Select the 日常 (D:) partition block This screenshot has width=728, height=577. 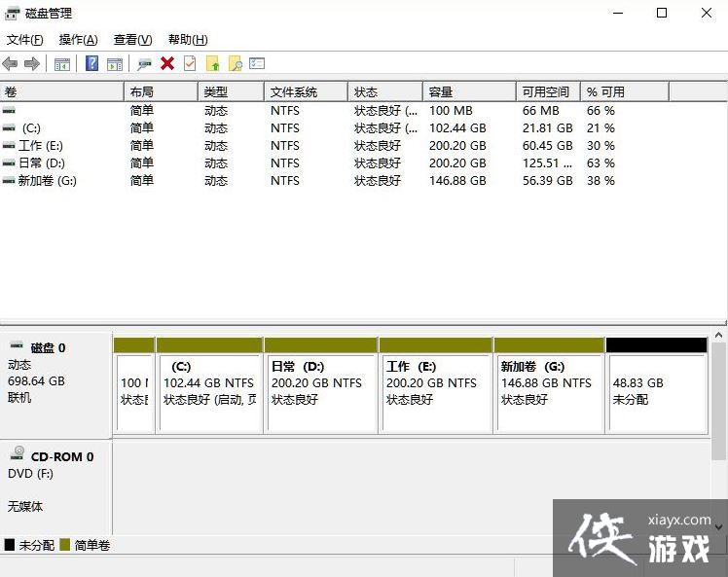coord(321,386)
